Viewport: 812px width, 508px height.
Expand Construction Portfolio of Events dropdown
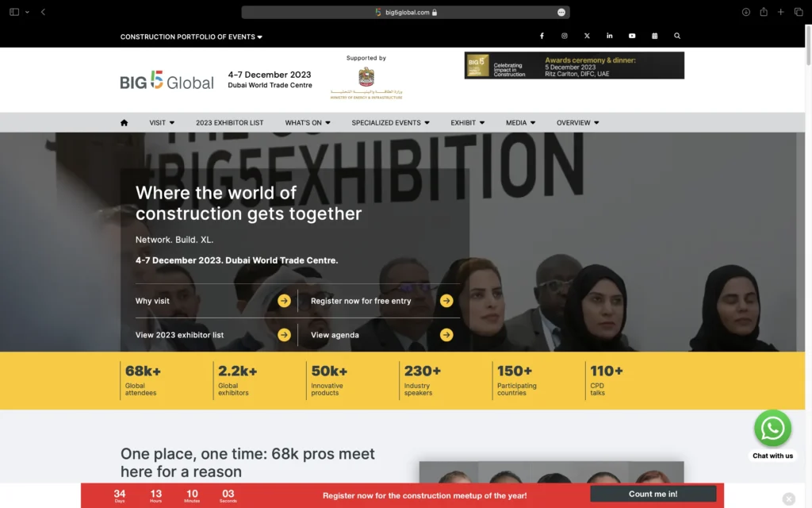coord(191,37)
